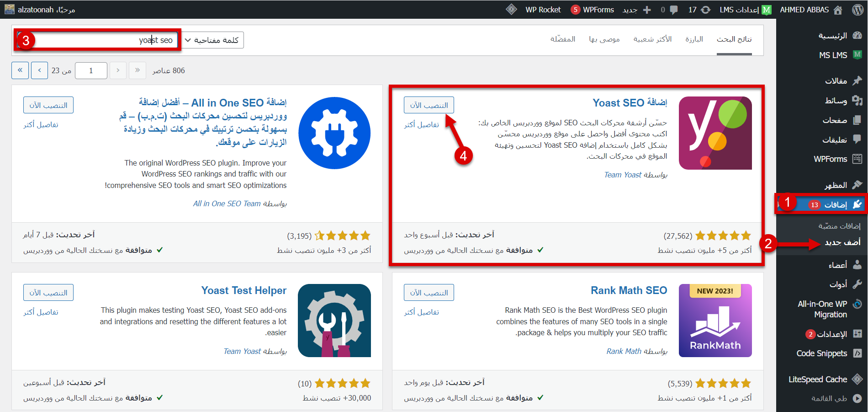
Task: Open WPForms icon in the sidebar
Action: (857, 159)
